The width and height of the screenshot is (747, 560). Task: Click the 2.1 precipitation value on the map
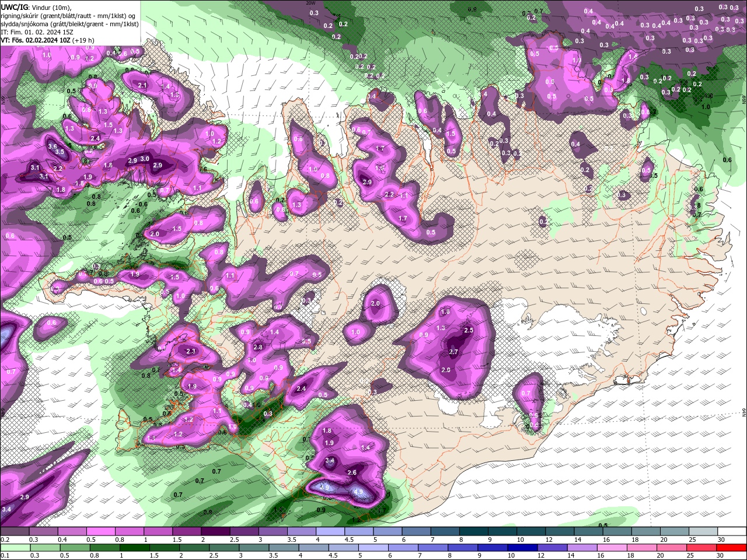(142, 85)
